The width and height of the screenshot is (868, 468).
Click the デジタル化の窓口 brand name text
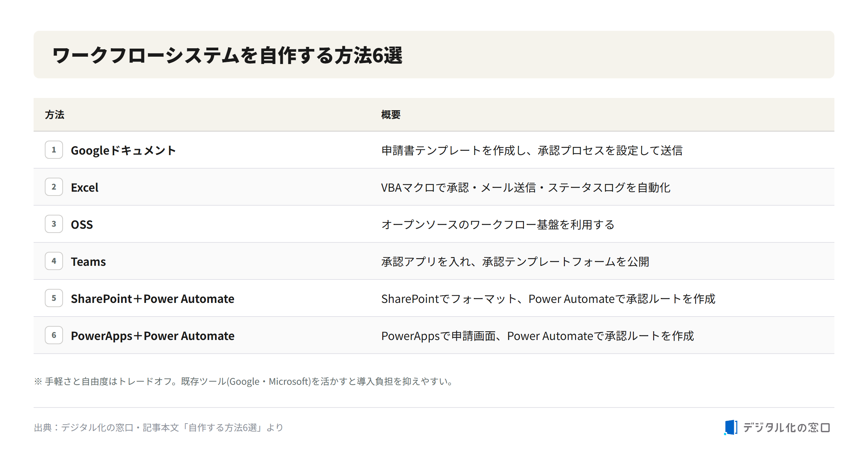point(787,427)
